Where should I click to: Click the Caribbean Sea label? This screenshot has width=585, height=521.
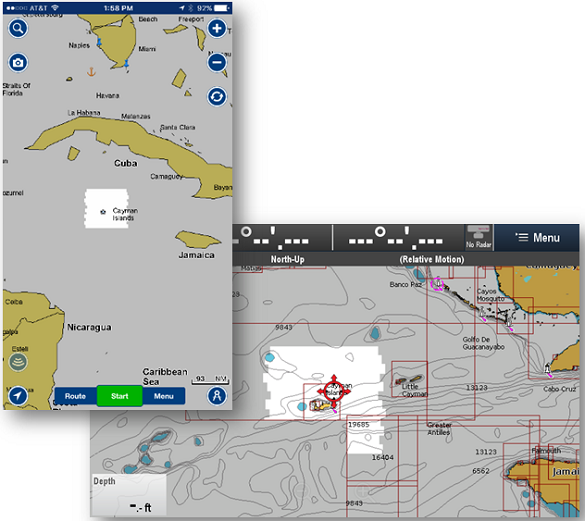coord(165,377)
